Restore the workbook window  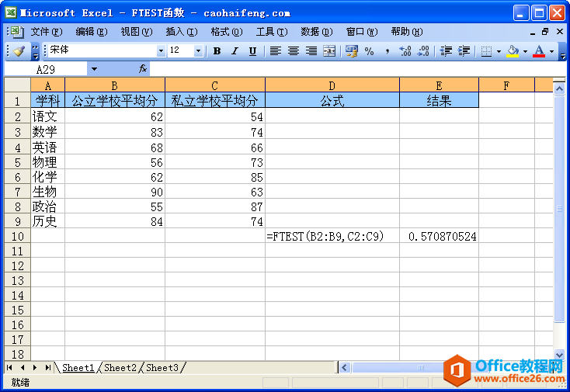pyautogui.click(x=545, y=32)
